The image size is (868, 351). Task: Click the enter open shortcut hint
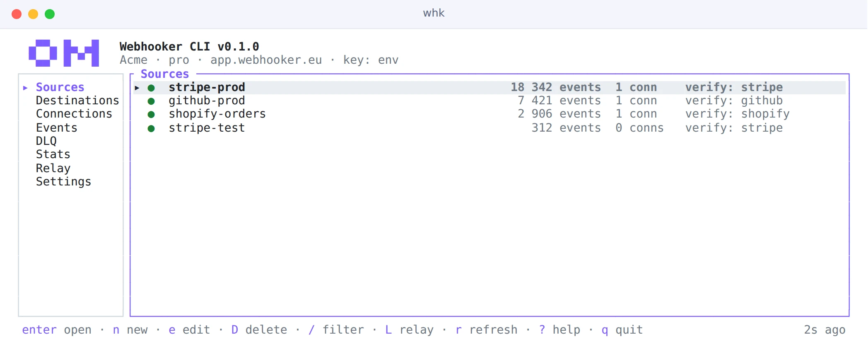click(x=57, y=330)
